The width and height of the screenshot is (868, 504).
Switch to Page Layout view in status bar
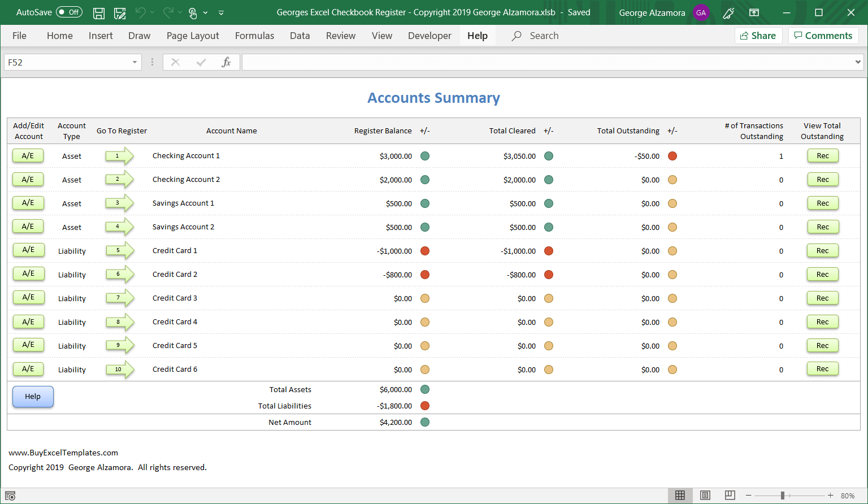(705, 496)
